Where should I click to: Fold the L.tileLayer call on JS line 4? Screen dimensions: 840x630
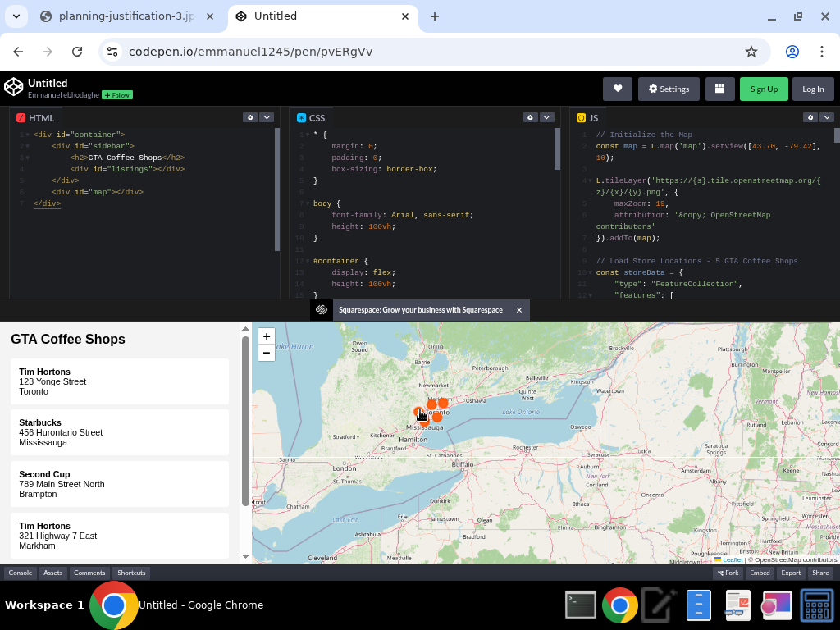click(x=590, y=180)
